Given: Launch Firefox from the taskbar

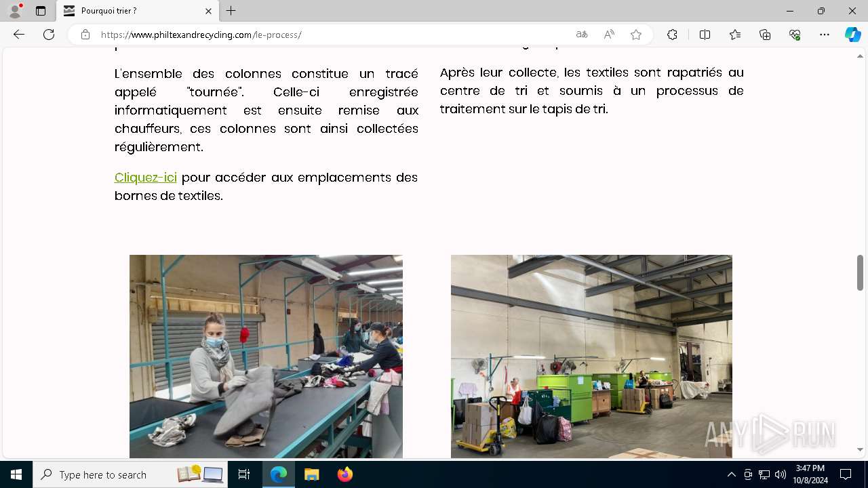Looking at the screenshot, I should [x=344, y=474].
